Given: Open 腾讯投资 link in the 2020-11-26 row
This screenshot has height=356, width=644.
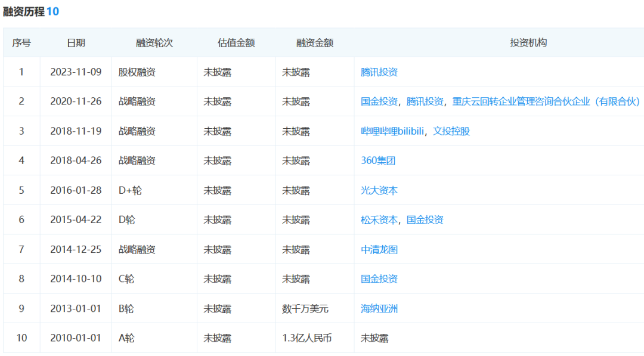Looking at the screenshot, I should (425, 101).
